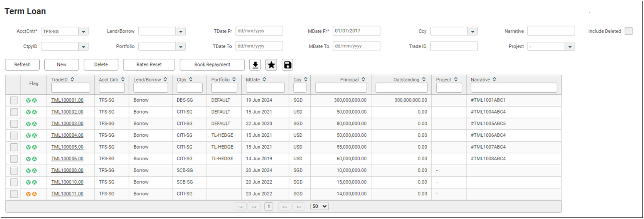Click the star favorite icon button
The height and width of the screenshot is (219, 644).
point(271,65)
